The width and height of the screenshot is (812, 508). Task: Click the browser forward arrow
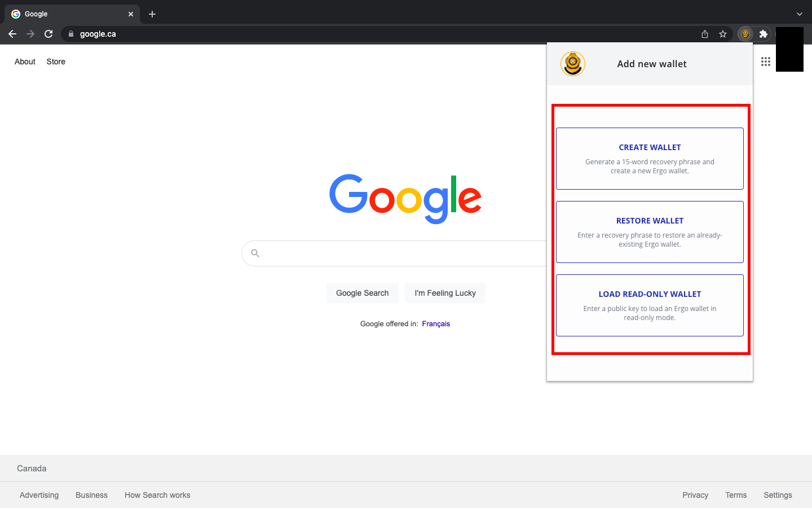click(30, 34)
